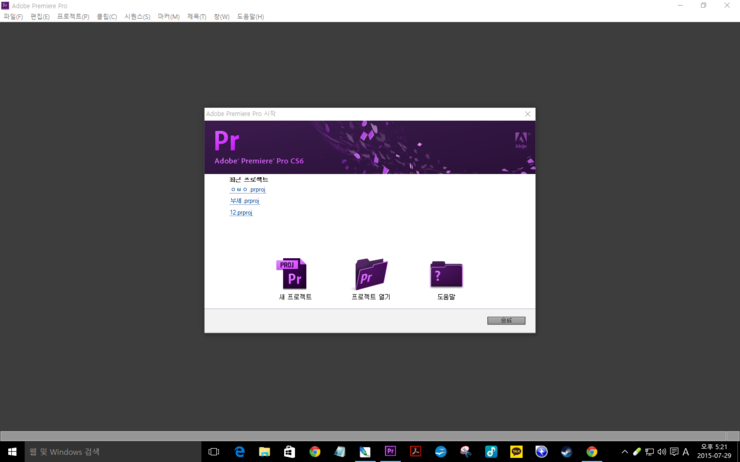Open Chrome icon next to Store icon
The height and width of the screenshot is (462, 740).
(x=315, y=452)
